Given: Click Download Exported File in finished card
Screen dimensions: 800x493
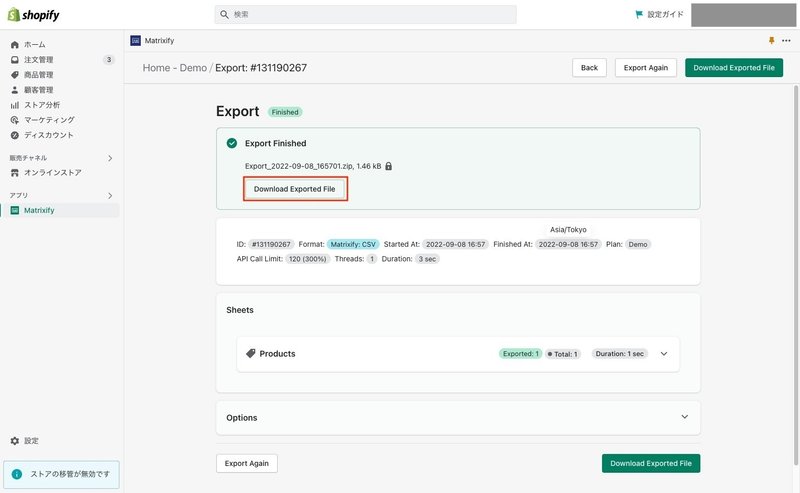Looking at the screenshot, I should 294,189.
